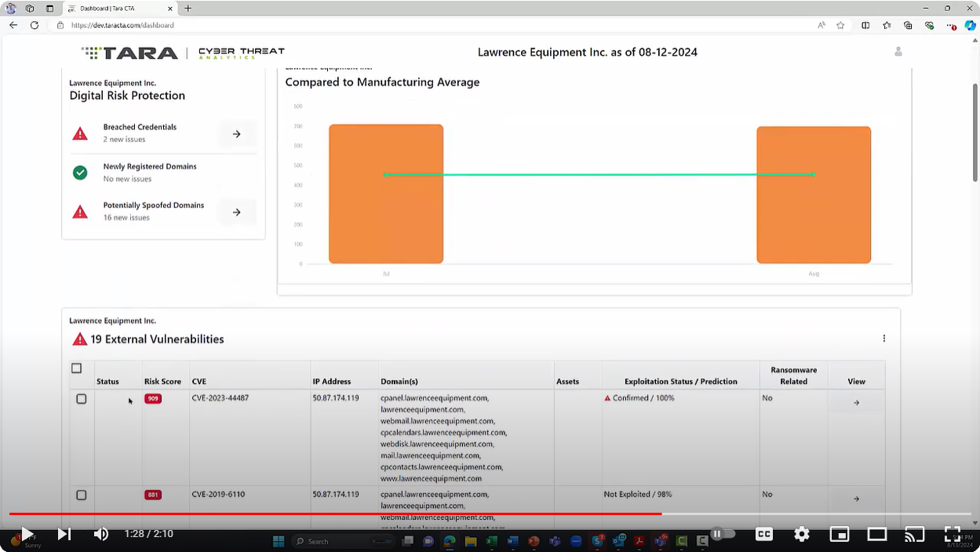Toggle closed captions CC button
This screenshot has height=552, width=980.
763,534
